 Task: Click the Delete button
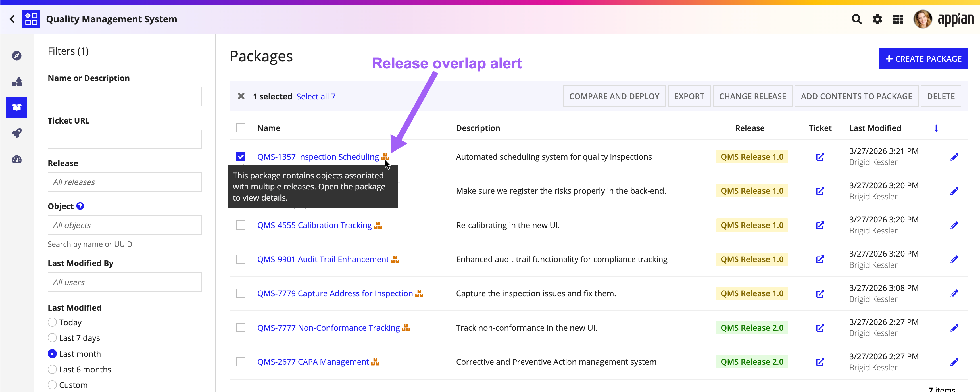click(941, 96)
